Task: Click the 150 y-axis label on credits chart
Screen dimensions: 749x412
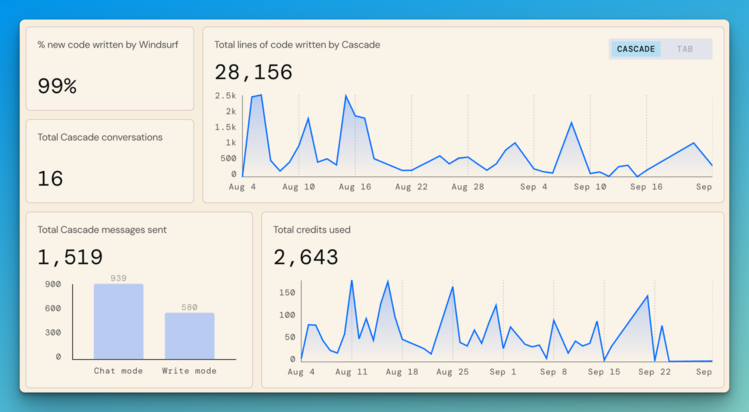Action: 287,293
